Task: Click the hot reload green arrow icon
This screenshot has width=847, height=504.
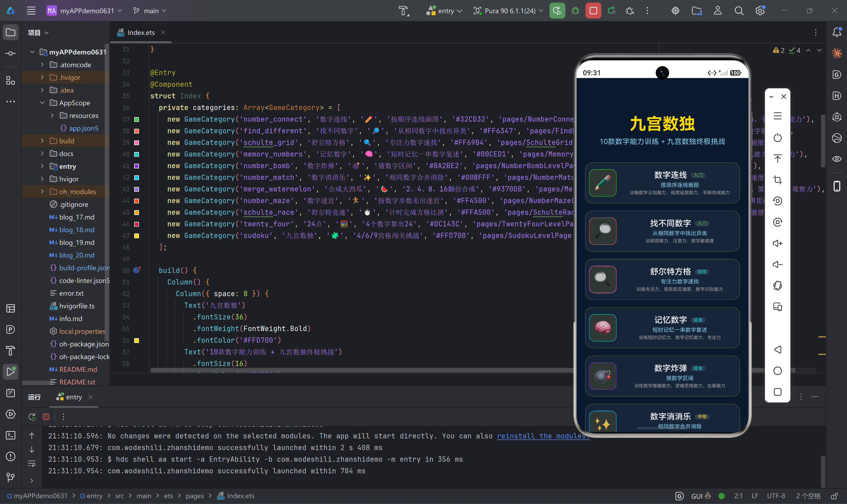Action: (611, 11)
